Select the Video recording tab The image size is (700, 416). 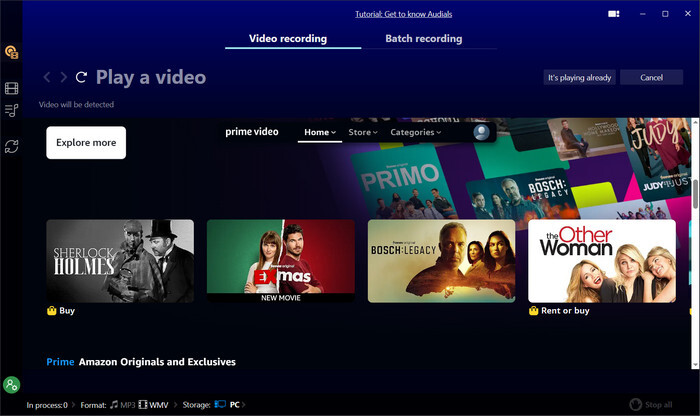pyautogui.click(x=287, y=39)
